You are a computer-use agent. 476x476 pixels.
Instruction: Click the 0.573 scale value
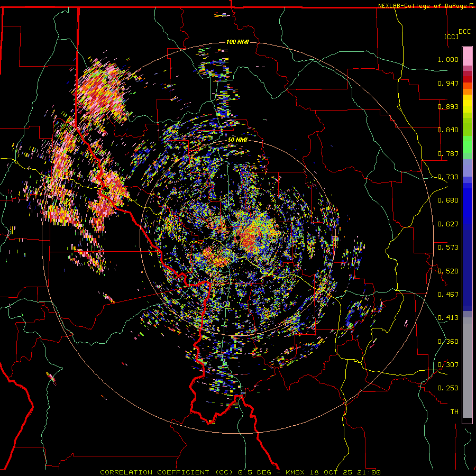(448, 248)
